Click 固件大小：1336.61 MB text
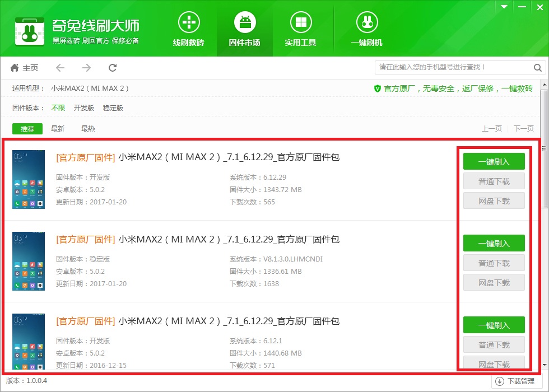The image size is (549, 392). 266,271
